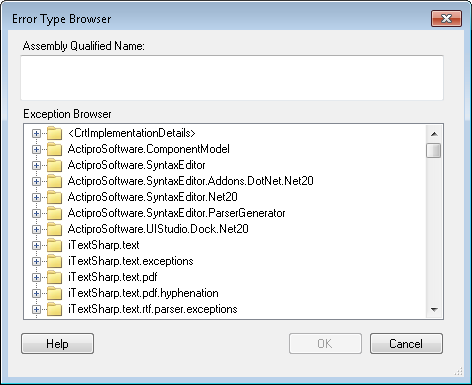The height and width of the screenshot is (385, 472).
Task: Click the <CrtImplementationDetails> folder icon
Action: [x=54, y=133]
